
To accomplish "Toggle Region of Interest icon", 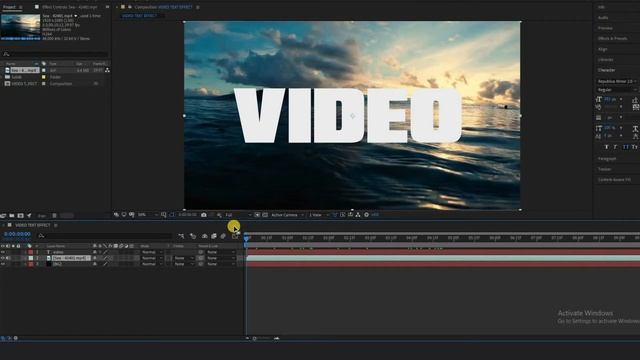I will (x=257, y=215).
